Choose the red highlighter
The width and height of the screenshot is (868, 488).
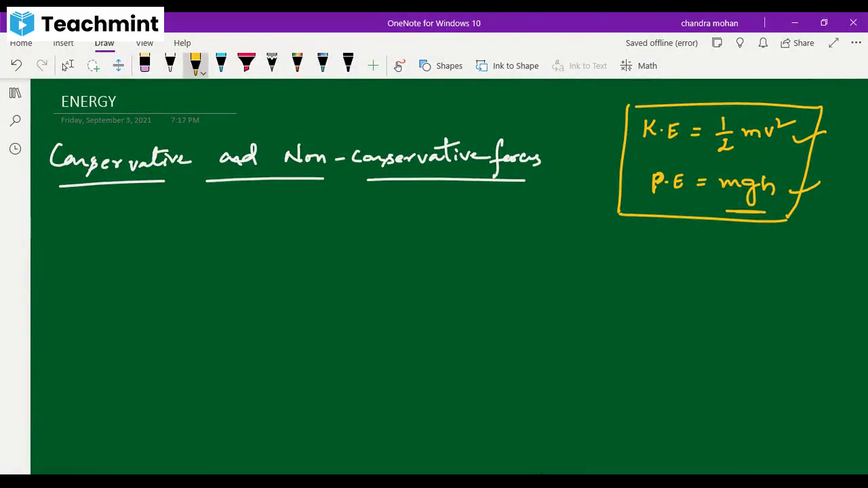click(246, 63)
